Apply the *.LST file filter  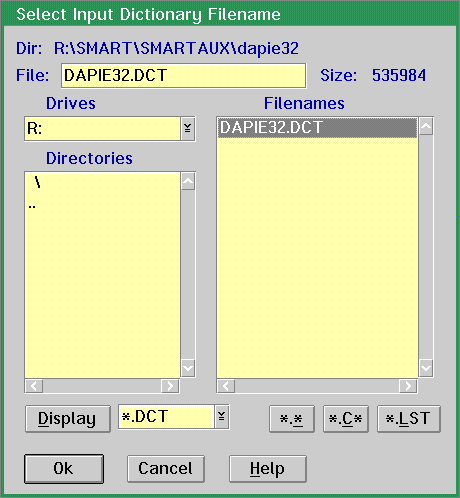coord(409,419)
